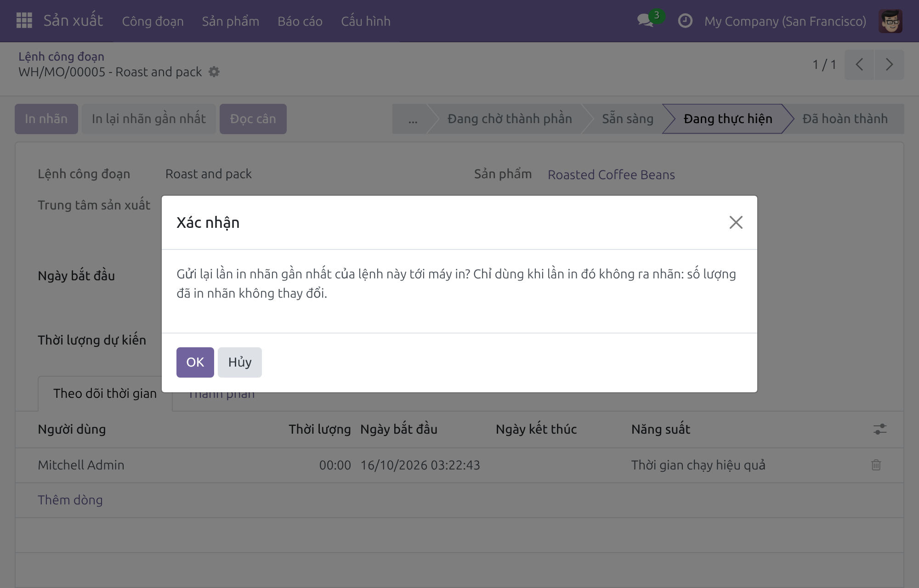This screenshot has height=588, width=919.
Task: Open the activities clock icon
Action: pyautogui.click(x=685, y=21)
